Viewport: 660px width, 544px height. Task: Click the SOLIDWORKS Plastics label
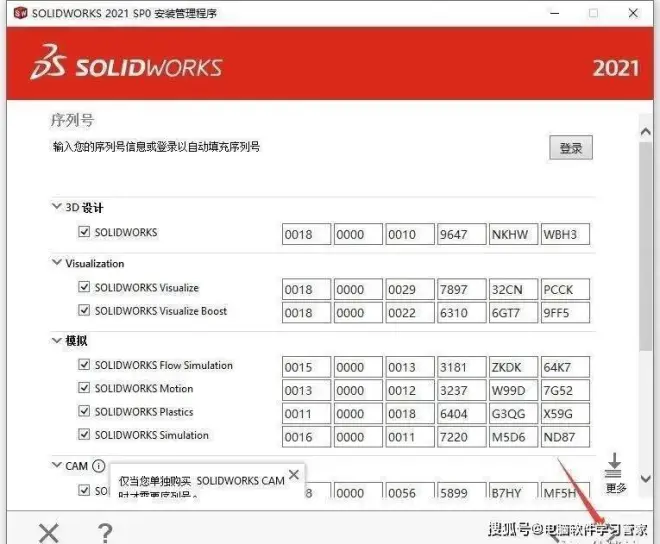(x=144, y=411)
